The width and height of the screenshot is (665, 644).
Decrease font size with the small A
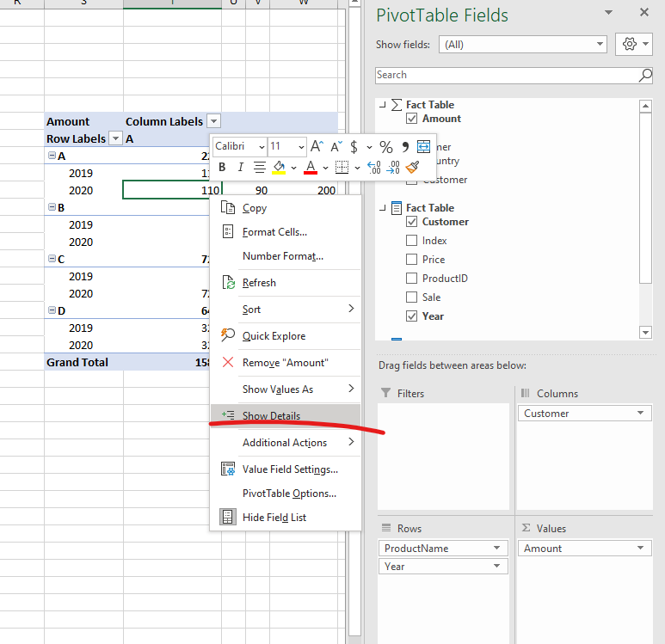click(336, 147)
